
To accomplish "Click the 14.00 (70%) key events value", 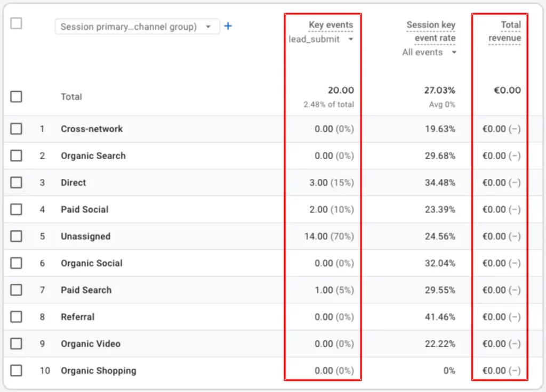I will tap(329, 236).
